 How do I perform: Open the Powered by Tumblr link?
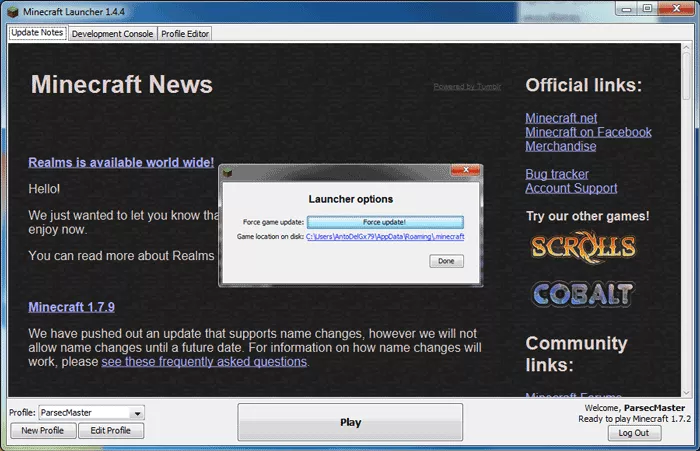pos(467,87)
